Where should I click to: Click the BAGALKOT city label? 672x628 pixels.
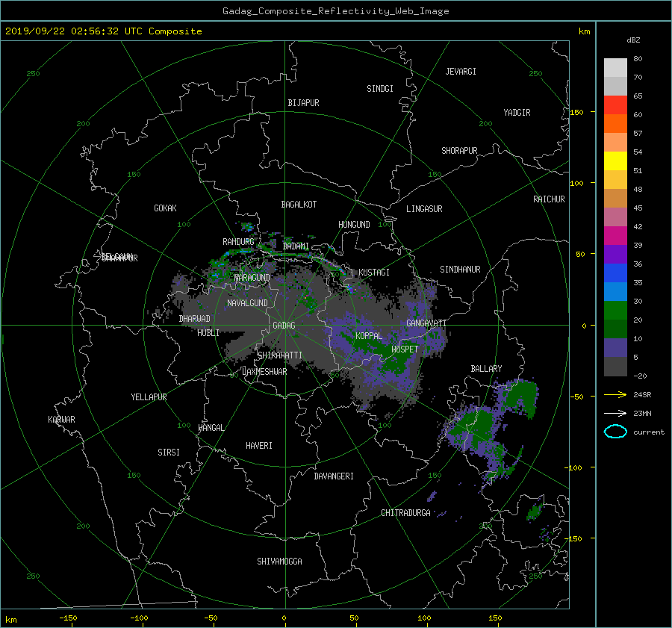[299, 205]
